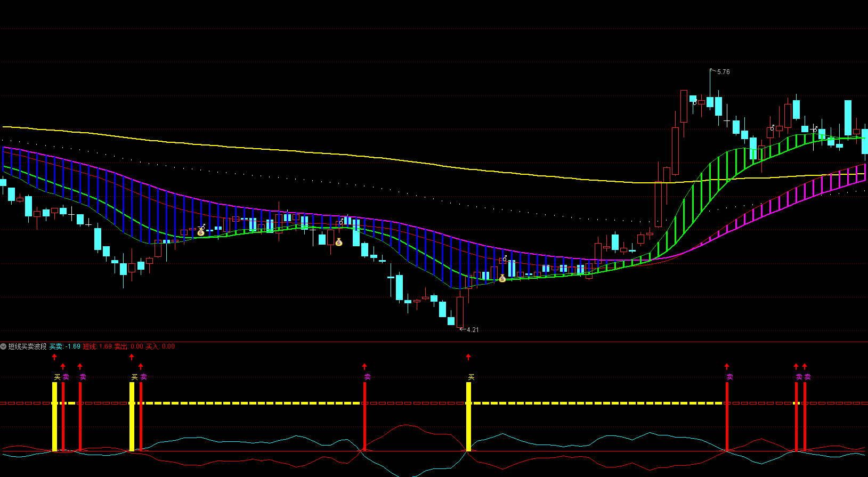Click the 短线买卖波段 indicator name
The image size is (868, 477).
click(x=28, y=346)
